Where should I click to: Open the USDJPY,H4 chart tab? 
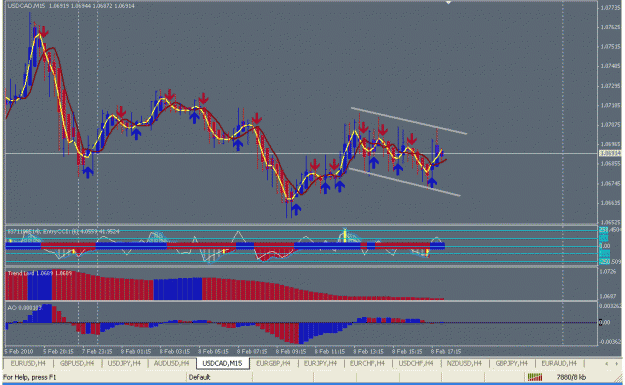[124, 363]
